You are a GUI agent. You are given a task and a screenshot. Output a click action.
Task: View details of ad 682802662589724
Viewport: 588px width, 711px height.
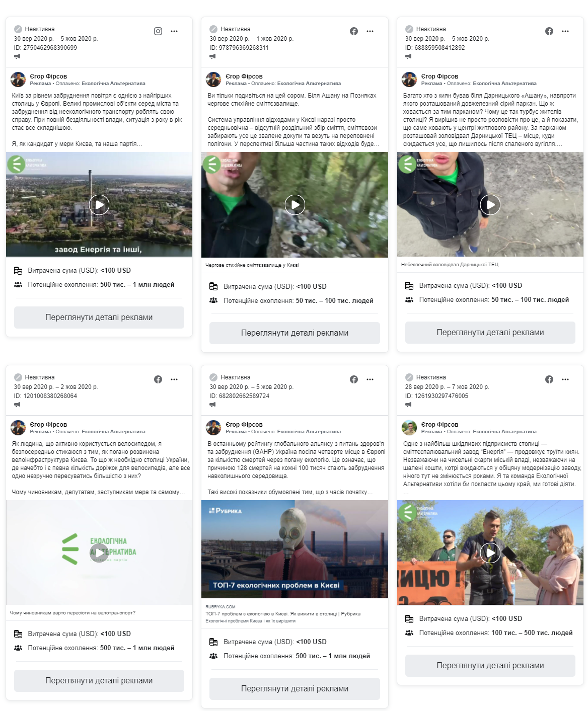click(x=295, y=689)
